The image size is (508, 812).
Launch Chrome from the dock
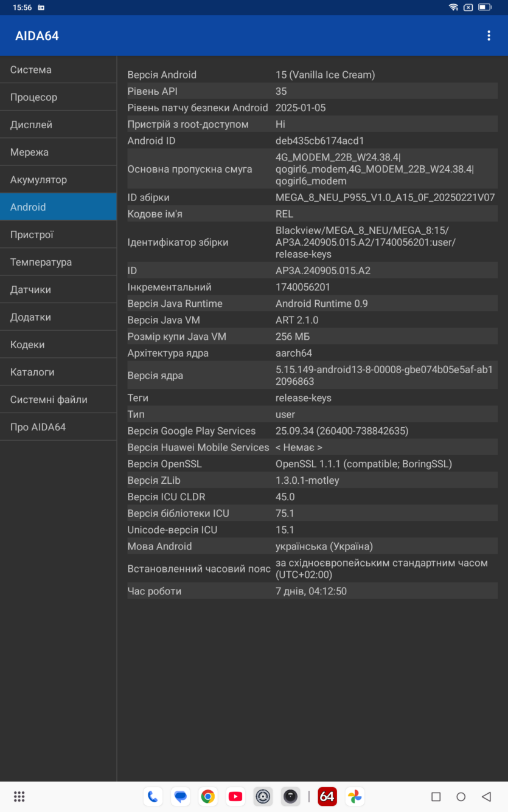pos(208,796)
